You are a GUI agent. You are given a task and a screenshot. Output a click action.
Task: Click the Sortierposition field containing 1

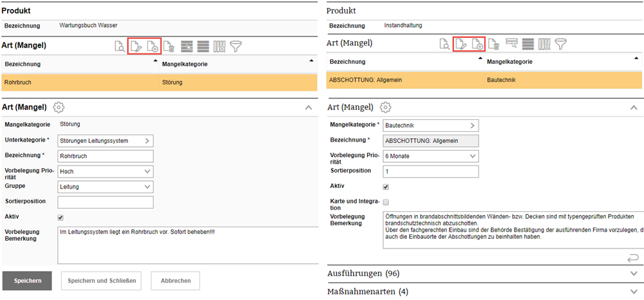(430, 172)
